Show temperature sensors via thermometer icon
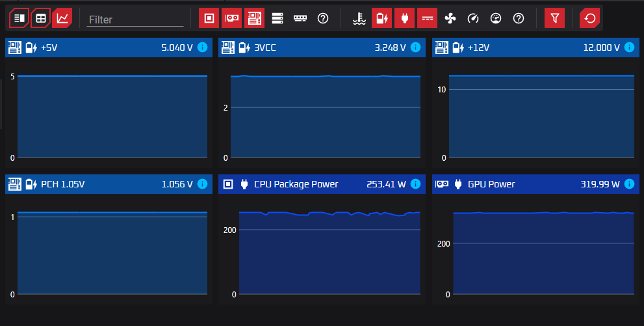The height and width of the screenshot is (326, 644). pyautogui.click(x=358, y=18)
